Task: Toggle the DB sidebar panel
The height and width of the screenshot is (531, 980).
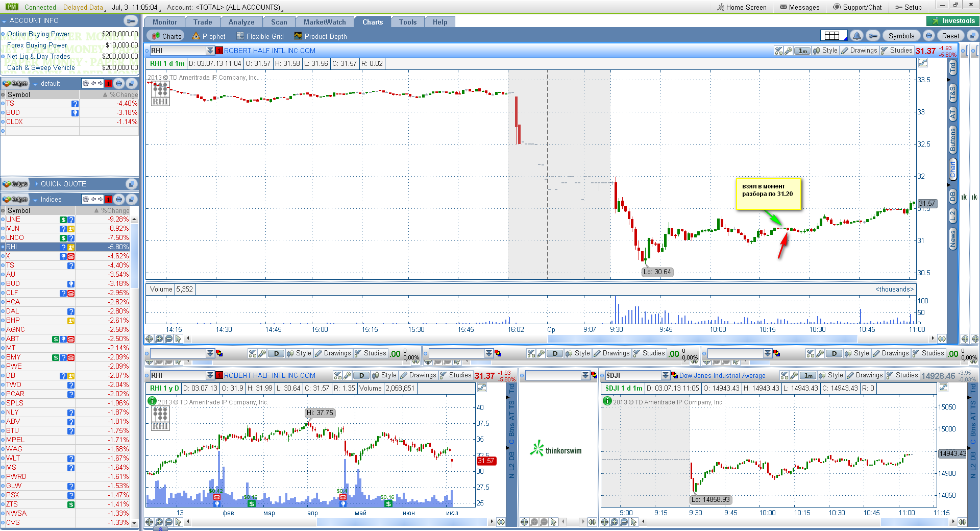Action: 952,197
